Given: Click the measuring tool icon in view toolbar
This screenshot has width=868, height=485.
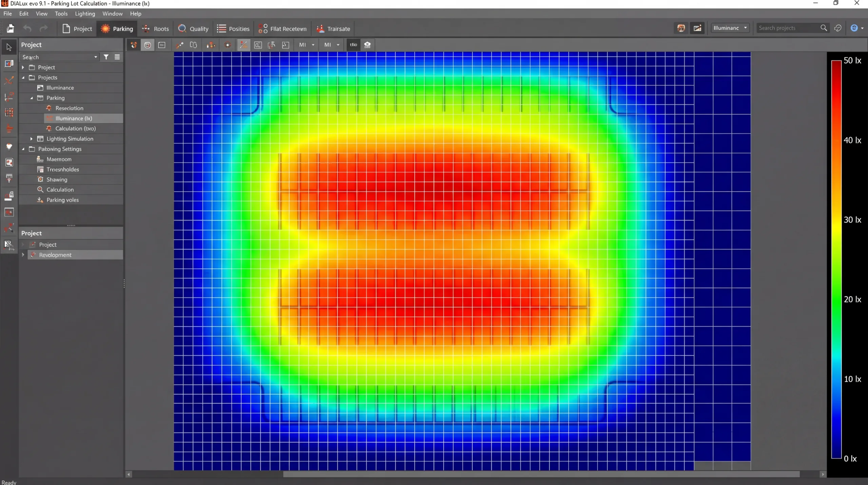Looking at the screenshot, I should coord(179,45).
